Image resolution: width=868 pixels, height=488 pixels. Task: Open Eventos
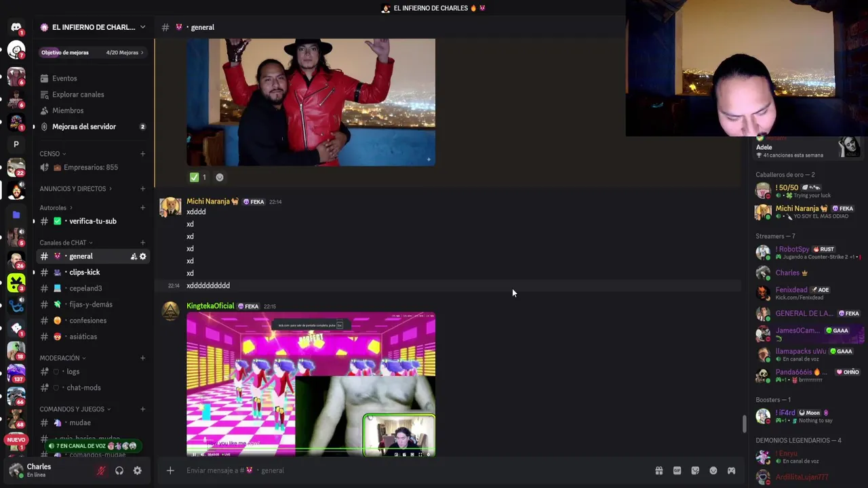[92, 78]
